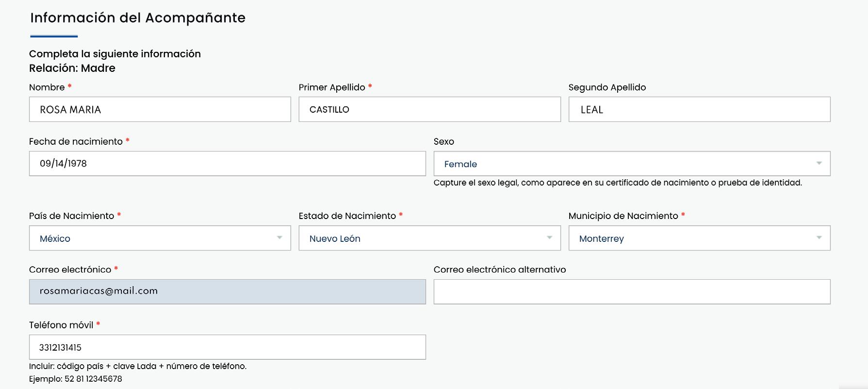
Task: Click the "Fecha de nacimiento" label text
Action: coord(76,142)
